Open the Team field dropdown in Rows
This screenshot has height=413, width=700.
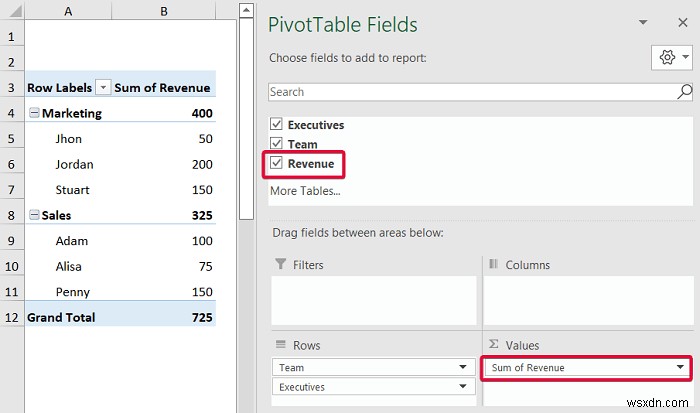[x=463, y=367]
